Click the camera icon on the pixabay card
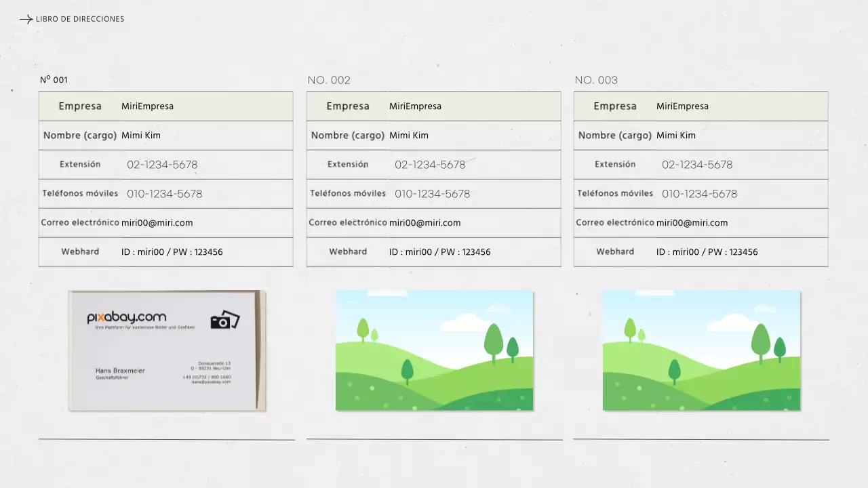This screenshot has width=868, height=488. pyautogui.click(x=225, y=320)
